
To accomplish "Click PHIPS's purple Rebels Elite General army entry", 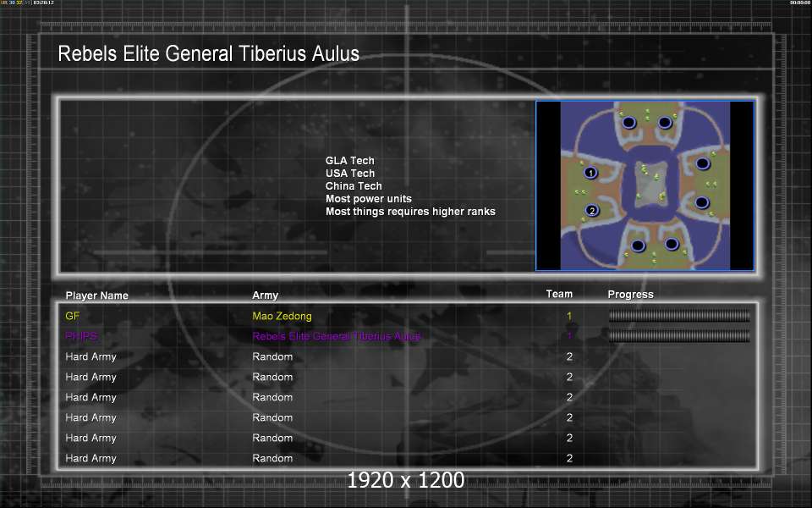I will (x=337, y=336).
